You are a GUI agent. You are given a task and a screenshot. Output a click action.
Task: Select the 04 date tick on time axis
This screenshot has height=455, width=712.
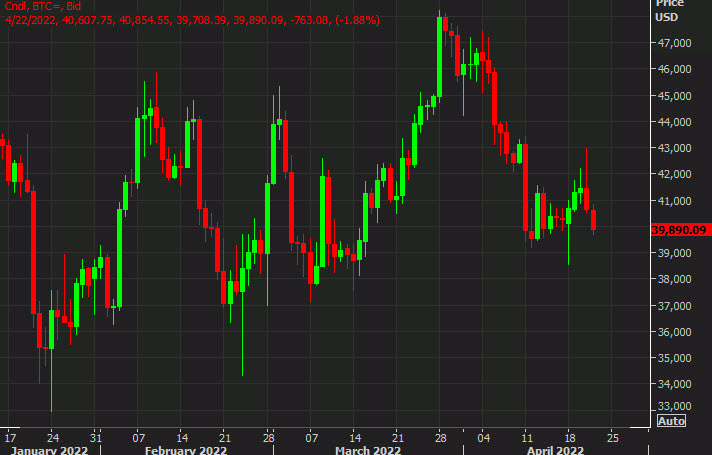click(x=483, y=437)
